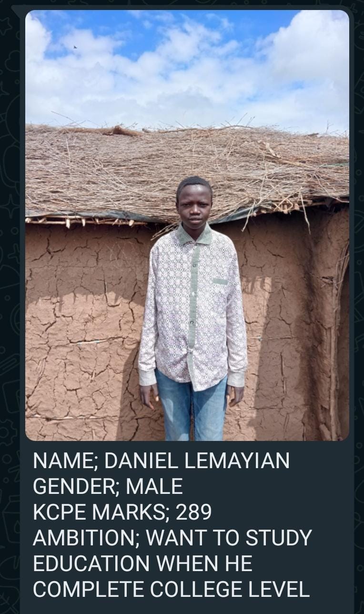364x614 pixels.
Task: Click the COMPLETE COLLEGE LEVEL text line
Action: tap(172, 590)
